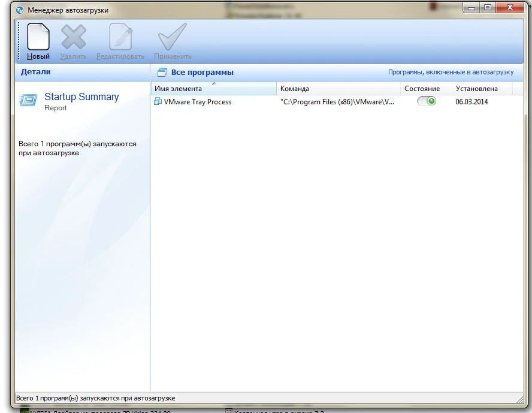The image size is (532, 413).
Task: Maximize the Менеджер автозагрузки window
Action: click(x=488, y=7)
